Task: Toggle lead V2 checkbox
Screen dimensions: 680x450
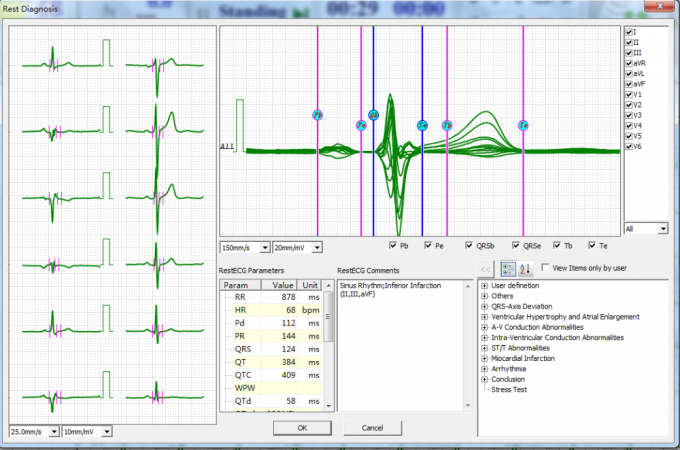Action: click(629, 105)
